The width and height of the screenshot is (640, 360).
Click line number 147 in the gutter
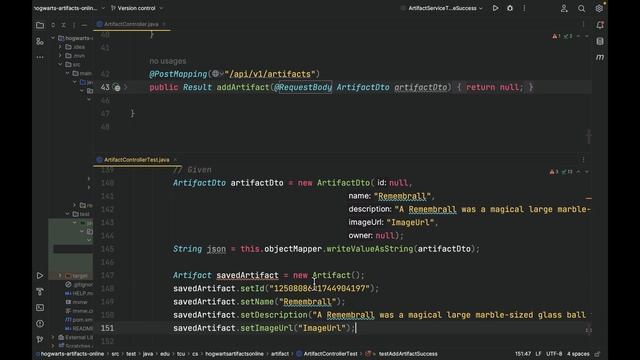[107, 275]
